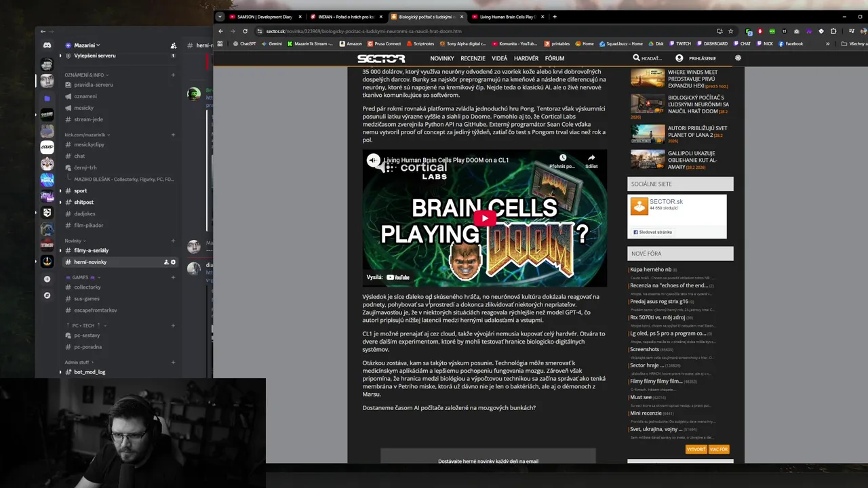868x488 pixels.
Task: Click Share arrow on YouTube embed
Action: 591,158
